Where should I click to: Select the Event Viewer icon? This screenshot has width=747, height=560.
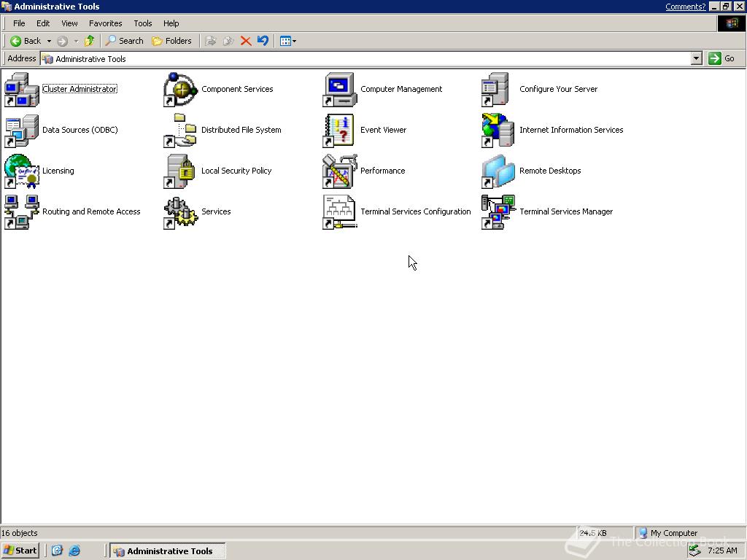pos(338,130)
